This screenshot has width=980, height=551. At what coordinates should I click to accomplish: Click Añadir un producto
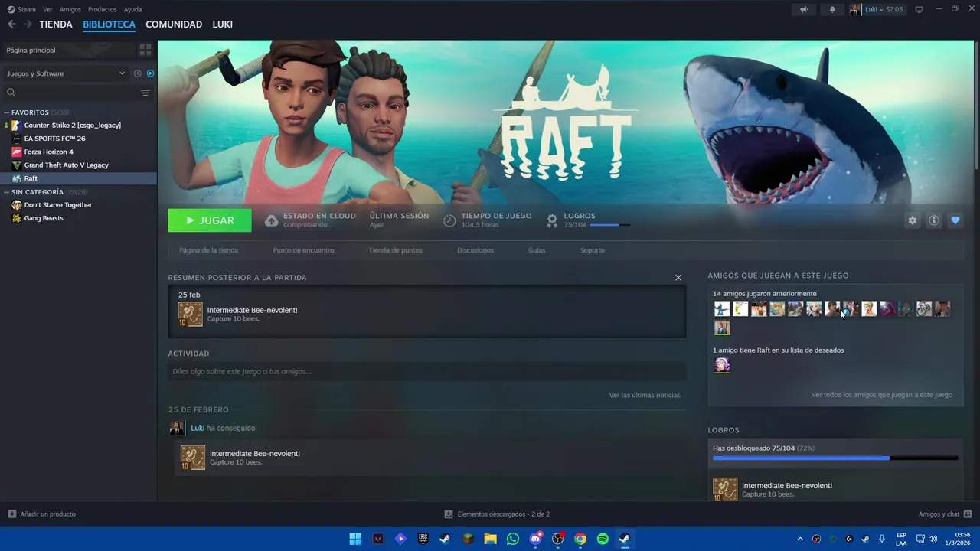[42, 514]
